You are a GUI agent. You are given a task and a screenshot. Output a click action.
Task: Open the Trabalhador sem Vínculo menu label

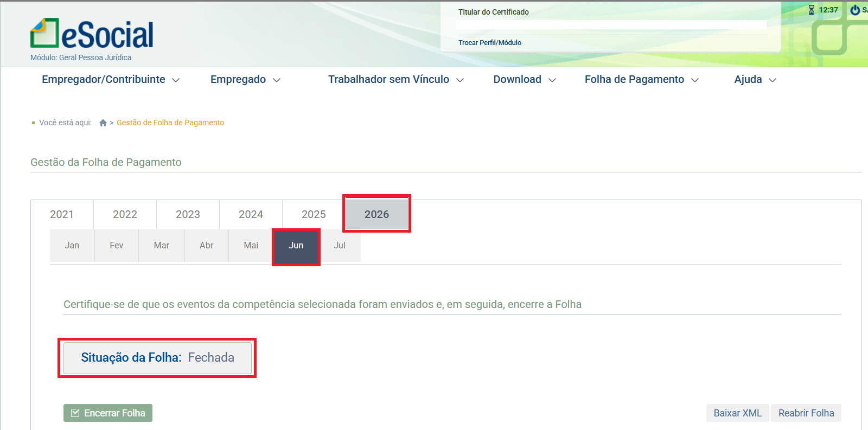click(388, 80)
